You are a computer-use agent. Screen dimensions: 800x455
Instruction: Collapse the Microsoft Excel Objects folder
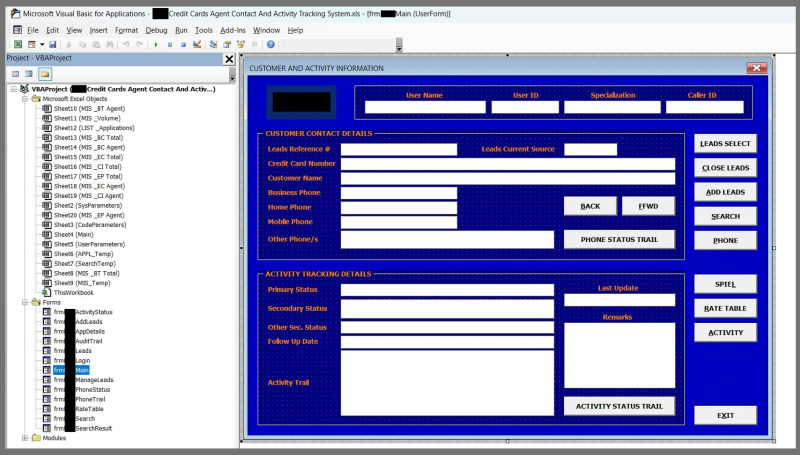tap(26, 99)
